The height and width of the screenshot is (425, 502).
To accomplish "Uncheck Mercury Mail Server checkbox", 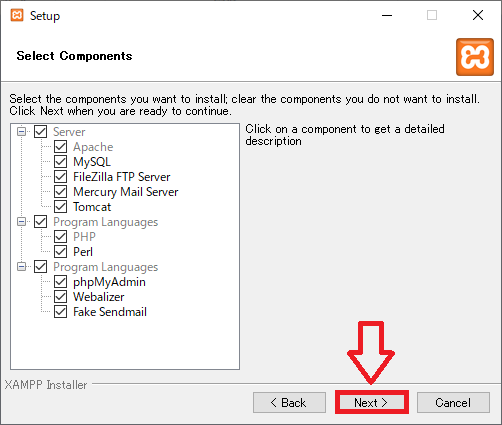I will pos(60,192).
